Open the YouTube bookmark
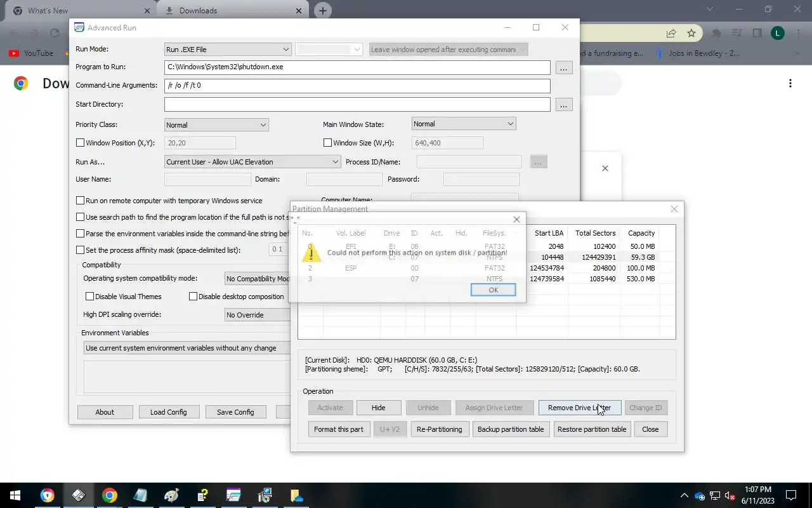 tap(31, 53)
